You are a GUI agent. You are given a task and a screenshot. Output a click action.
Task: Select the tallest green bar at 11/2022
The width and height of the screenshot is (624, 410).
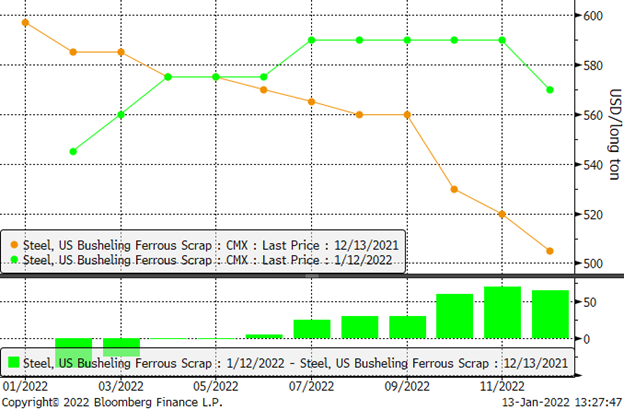(x=502, y=313)
